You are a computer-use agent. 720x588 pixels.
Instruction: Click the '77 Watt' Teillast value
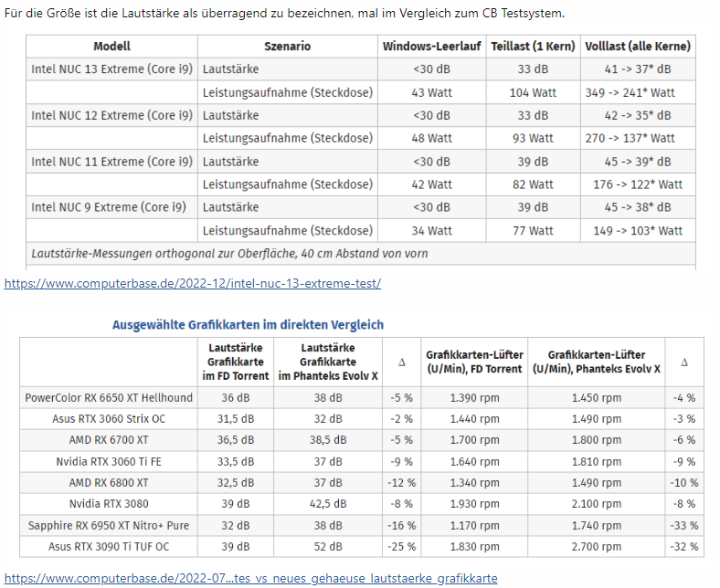(533, 231)
